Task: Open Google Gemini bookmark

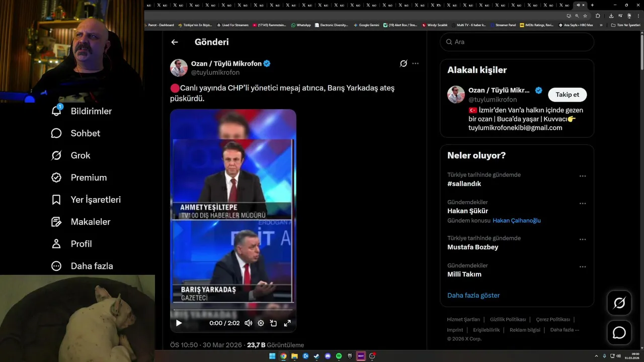Action: point(366,25)
